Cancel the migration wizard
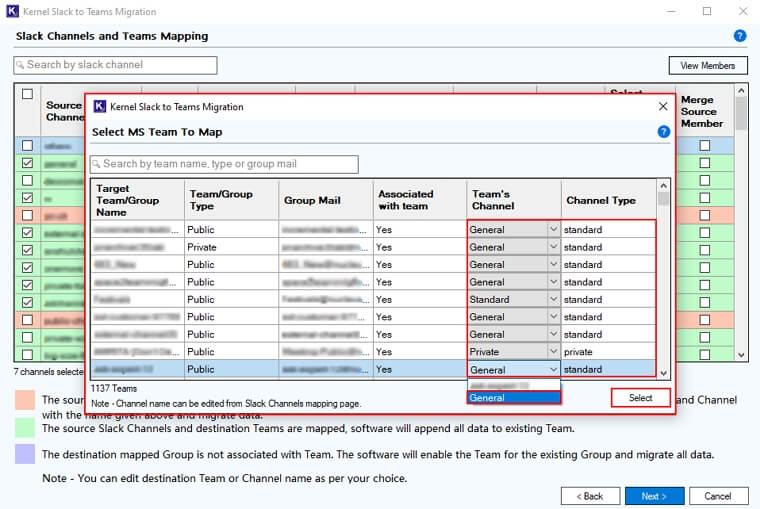This screenshot has width=760, height=509. pos(718,496)
